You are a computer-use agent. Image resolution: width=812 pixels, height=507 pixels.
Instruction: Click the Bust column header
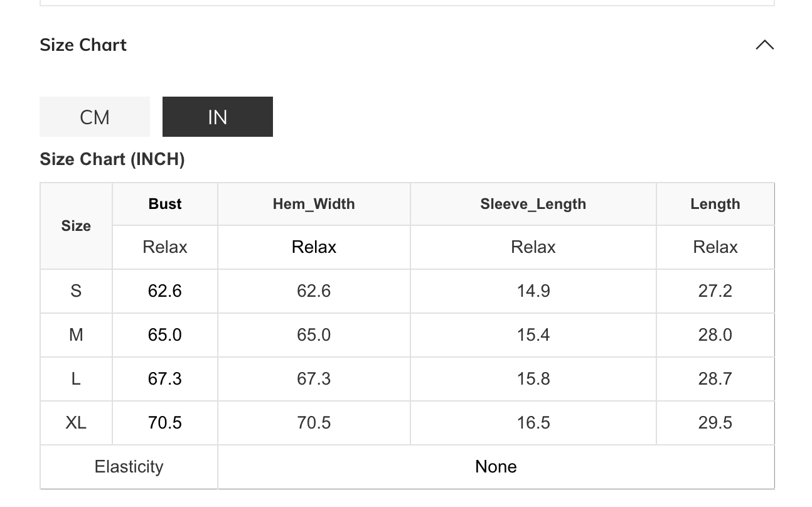165,204
